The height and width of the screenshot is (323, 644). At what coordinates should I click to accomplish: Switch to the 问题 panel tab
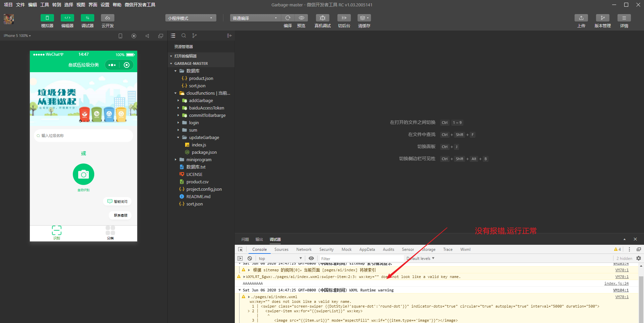(245, 239)
